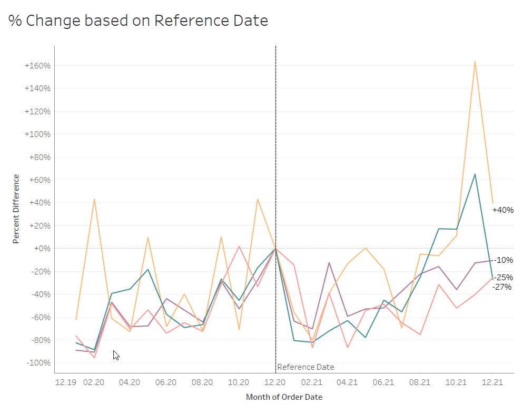Screen dimensions: 532x414
Task: Select the 'Month of Order Date' axis title
Action: pyautogui.click(x=284, y=397)
